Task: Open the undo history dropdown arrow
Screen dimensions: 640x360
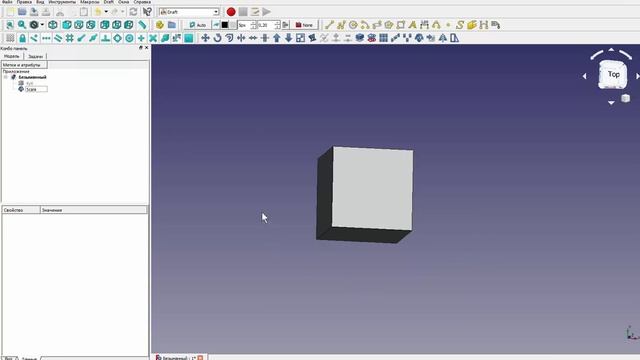Action: coord(106,12)
